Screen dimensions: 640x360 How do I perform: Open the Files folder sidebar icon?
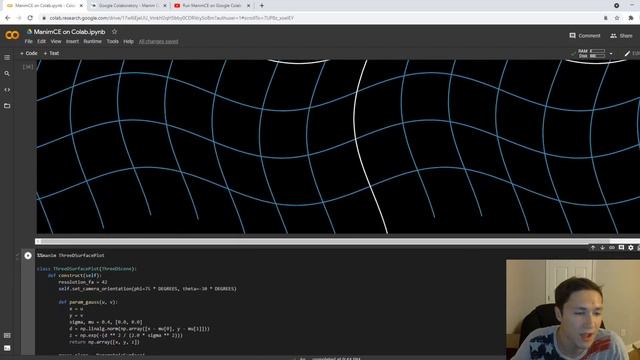(7, 106)
